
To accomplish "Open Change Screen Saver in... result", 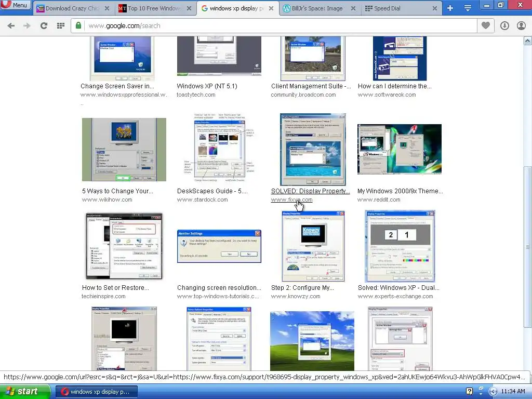I will click(117, 86).
